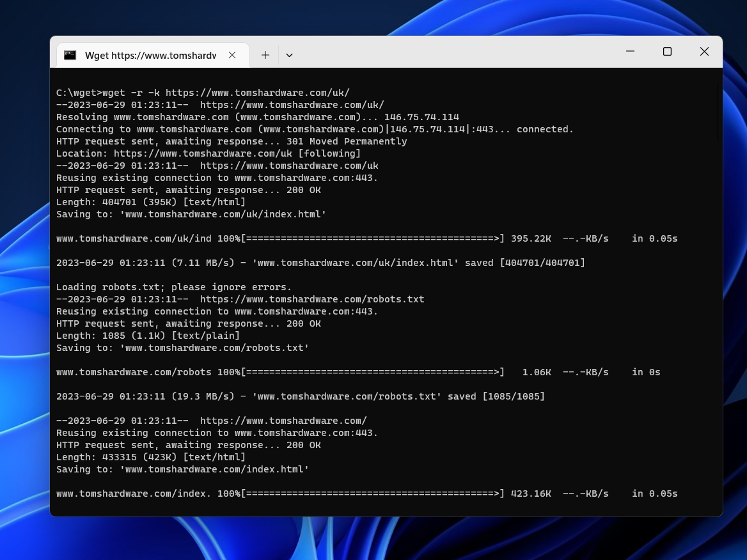Click 'Saving to' www.tomshardware.com/index.html line

182,469
